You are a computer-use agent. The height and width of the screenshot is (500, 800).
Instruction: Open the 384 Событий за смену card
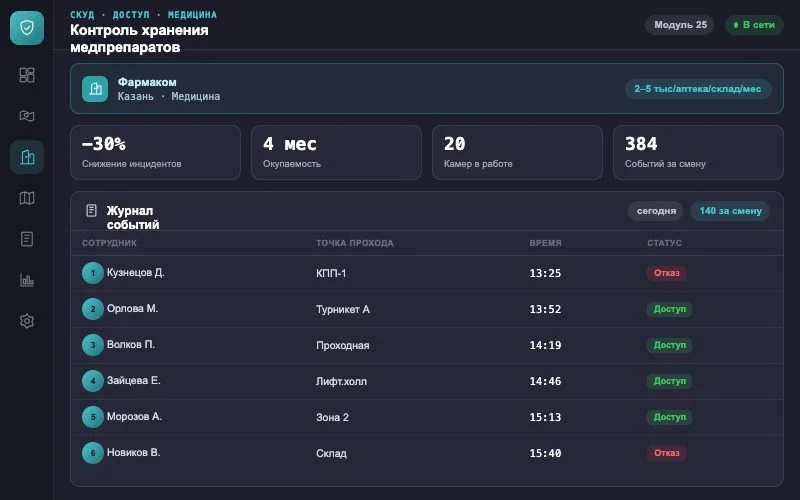point(698,153)
